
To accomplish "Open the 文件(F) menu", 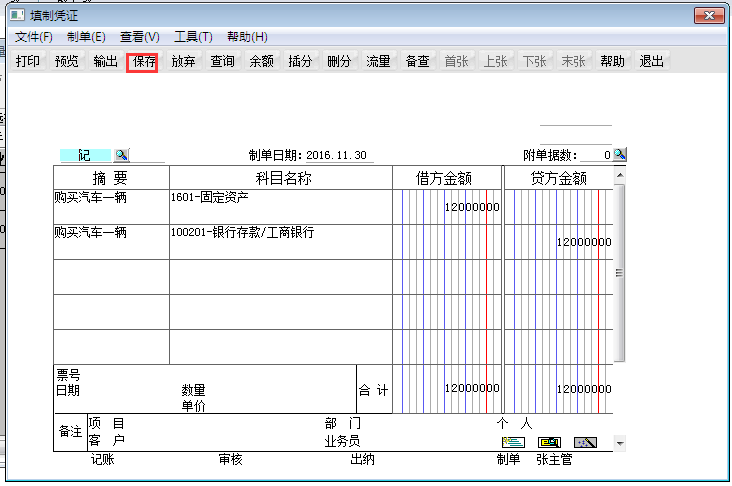I will tap(33, 37).
